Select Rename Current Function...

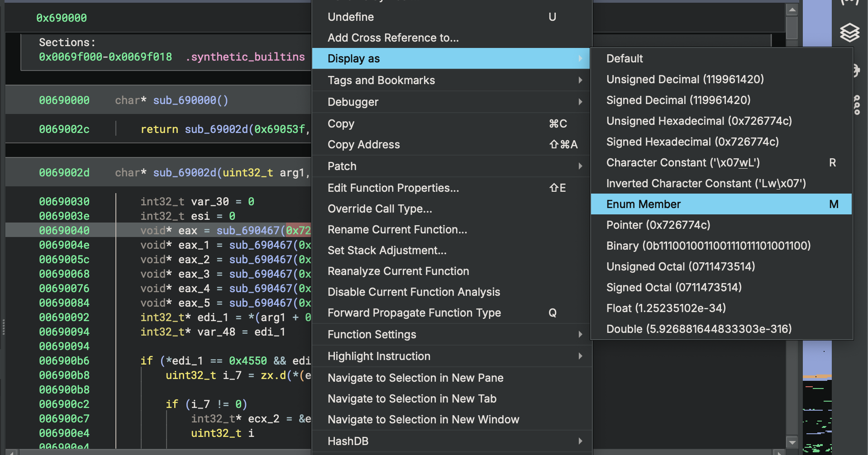click(x=451, y=229)
